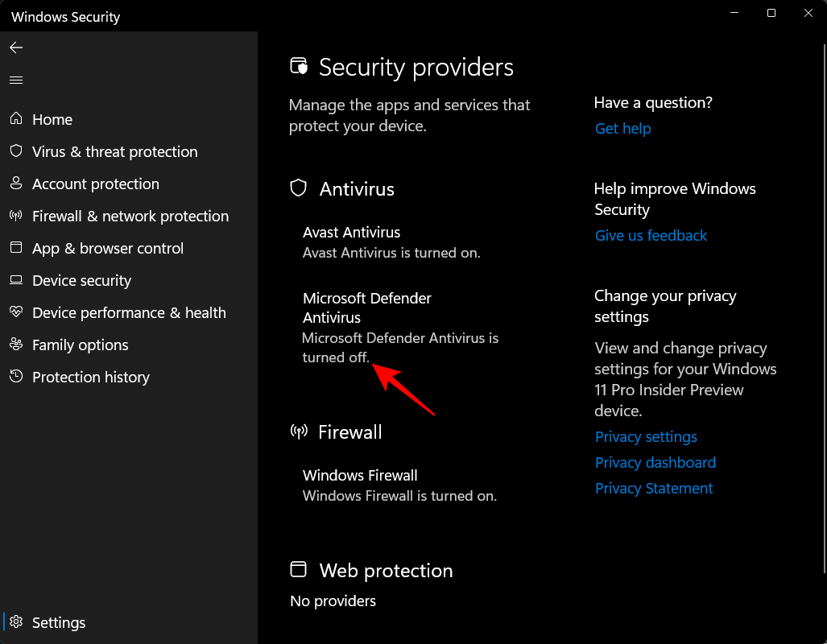Click the Firewall & network protection antenna icon

[x=16, y=216]
